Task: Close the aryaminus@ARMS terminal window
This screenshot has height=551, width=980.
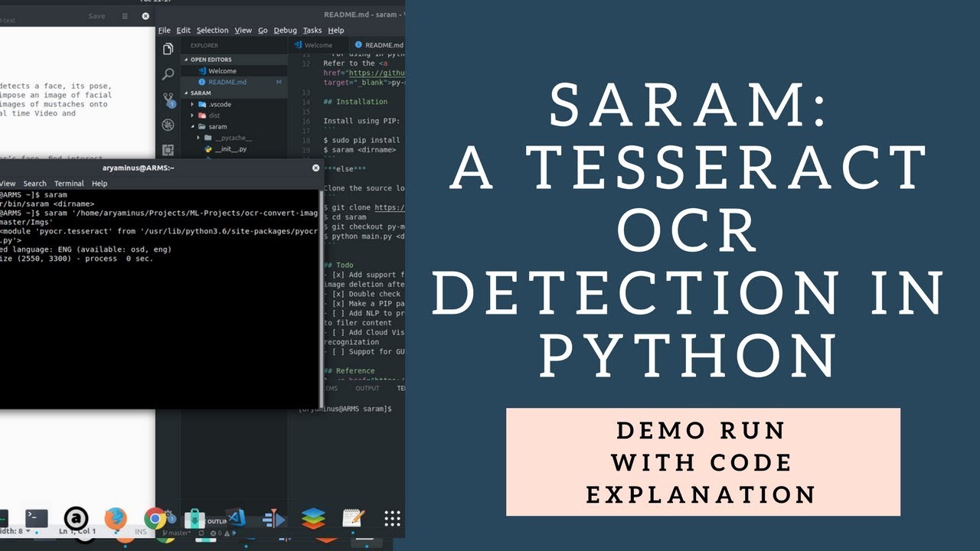Action: click(315, 168)
